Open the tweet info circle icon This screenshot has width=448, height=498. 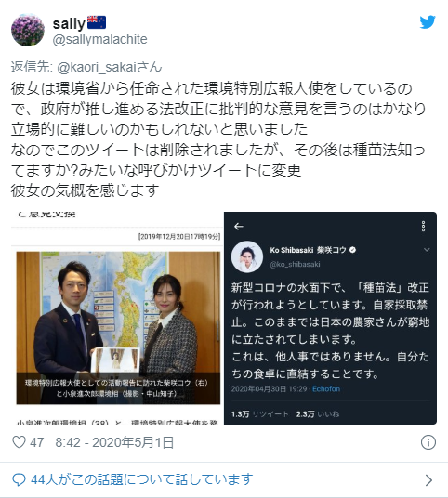(x=428, y=442)
